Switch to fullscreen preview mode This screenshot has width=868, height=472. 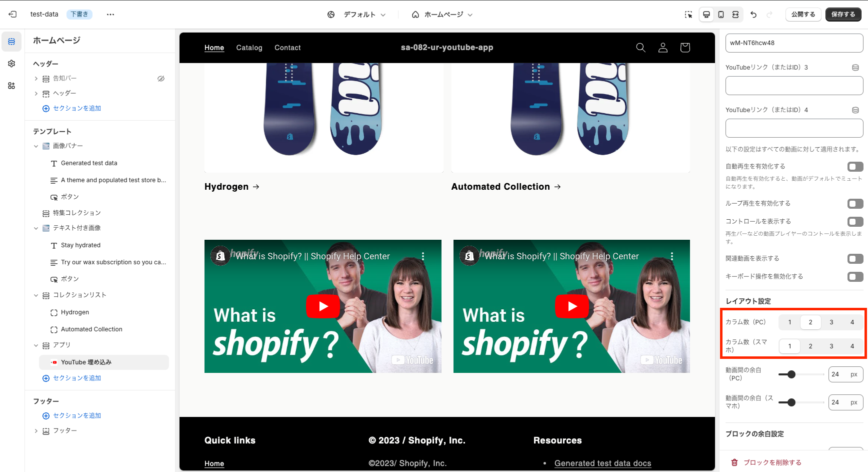pyautogui.click(x=735, y=15)
